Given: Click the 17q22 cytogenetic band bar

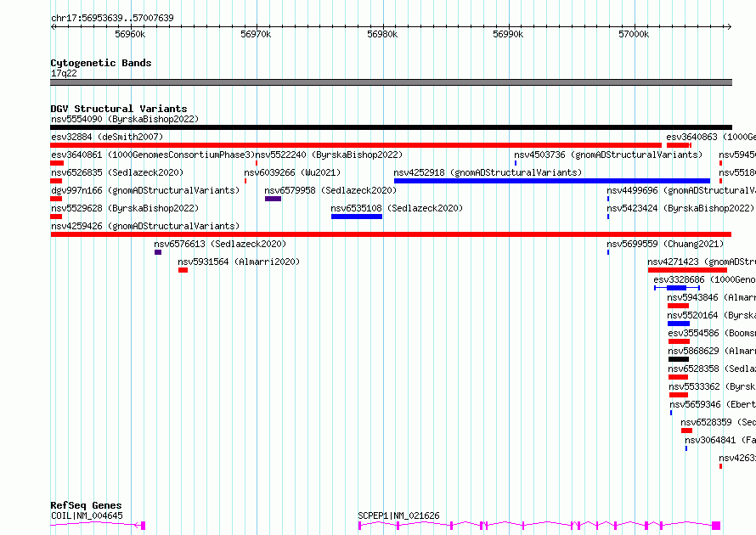Looking at the screenshot, I should click(391, 82).
